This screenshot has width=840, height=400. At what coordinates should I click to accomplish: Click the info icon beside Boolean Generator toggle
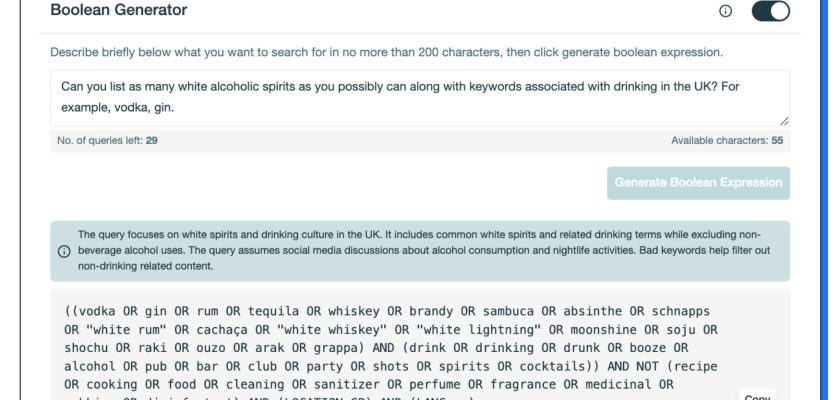point(726,11)
